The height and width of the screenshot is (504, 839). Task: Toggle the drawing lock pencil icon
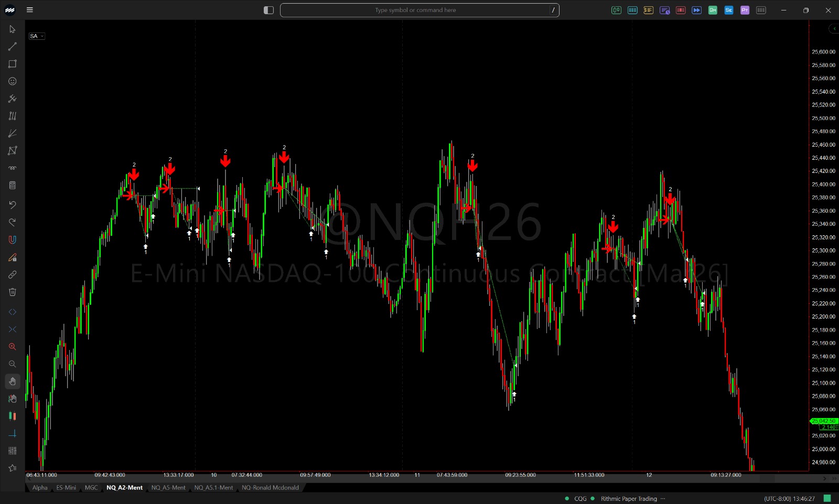tap(13, 257)
